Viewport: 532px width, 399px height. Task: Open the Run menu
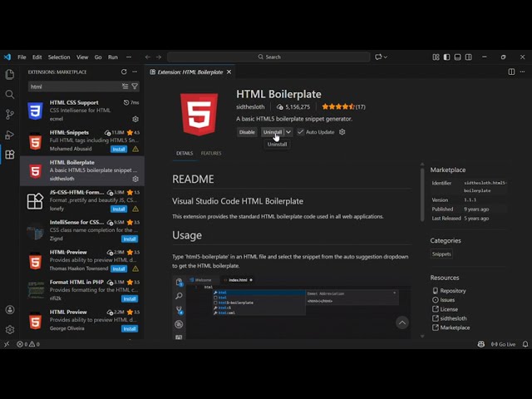coord(113,57)
